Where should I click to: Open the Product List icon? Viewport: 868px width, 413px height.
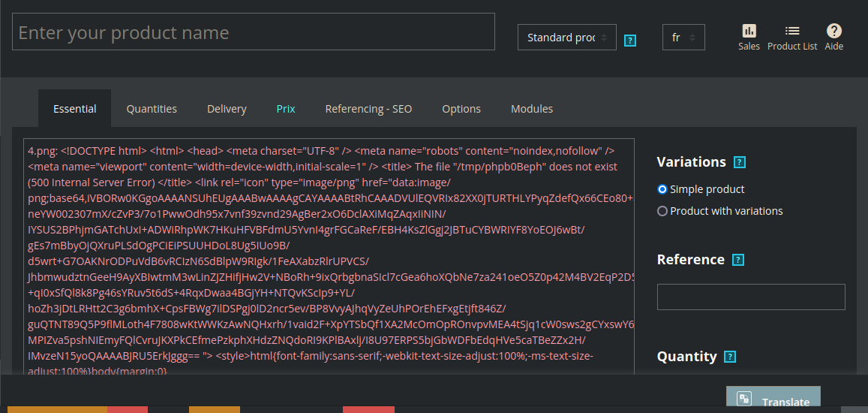(792, 31)
